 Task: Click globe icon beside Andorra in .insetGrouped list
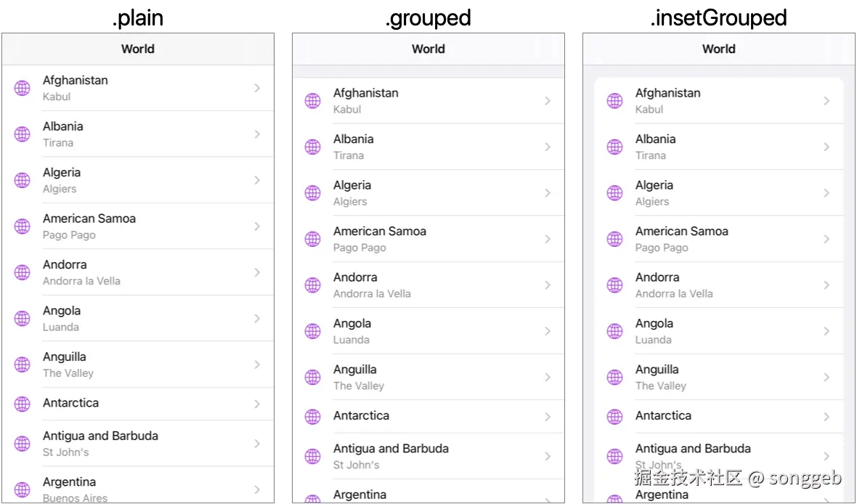pyautogui.click(x=615, y=285)
